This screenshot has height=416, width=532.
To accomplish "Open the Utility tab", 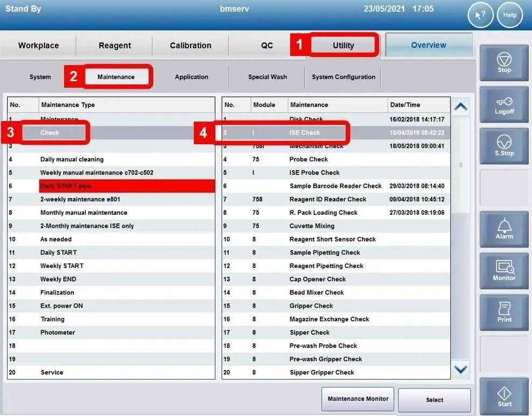I will coord(344,45).
